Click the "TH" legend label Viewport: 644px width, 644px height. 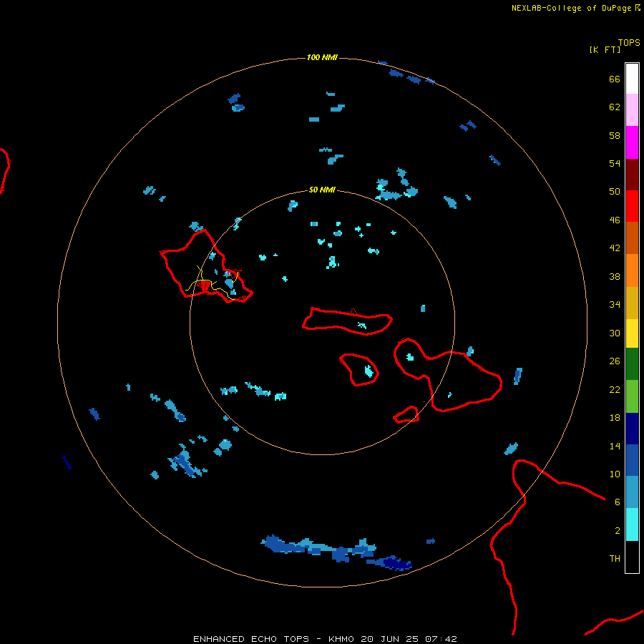[x=615, y=558]
